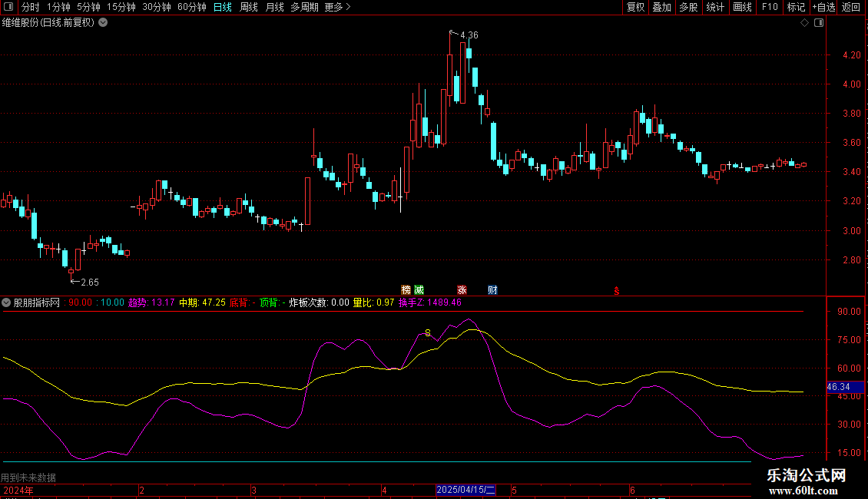Click the 46.34 indicator value tag
The width and height of the screenshot is (868, 499).
coord(844,387)
